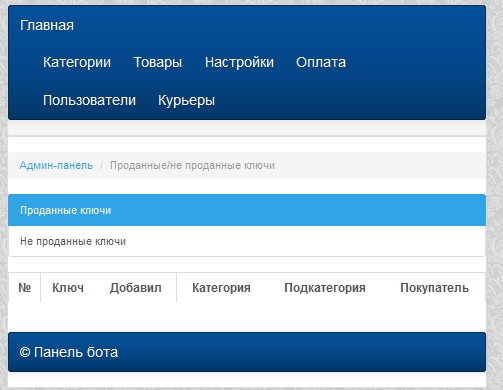Click the Добавил column header

[136, 288]
